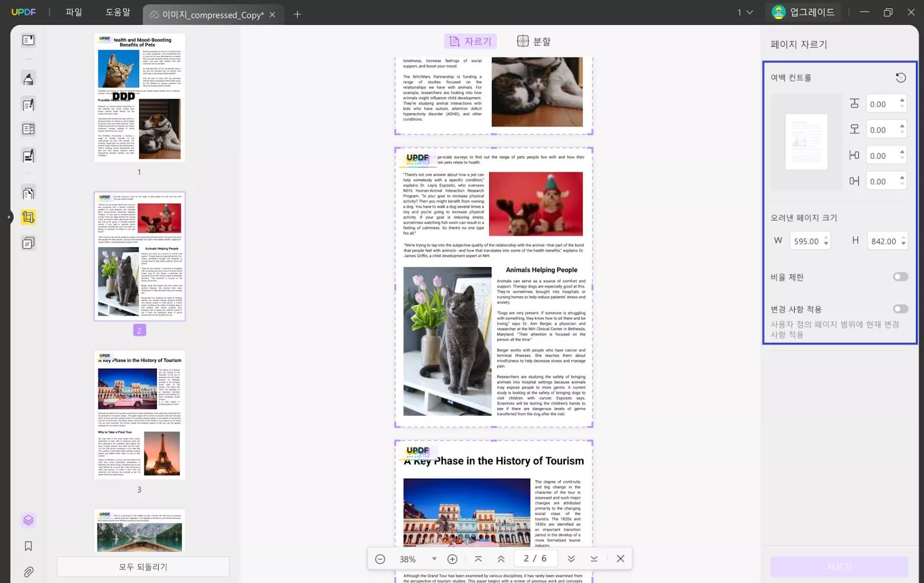Screen dimensions: 924x583
Task: Increase the left margin value stepper
Action: (902, 152)
